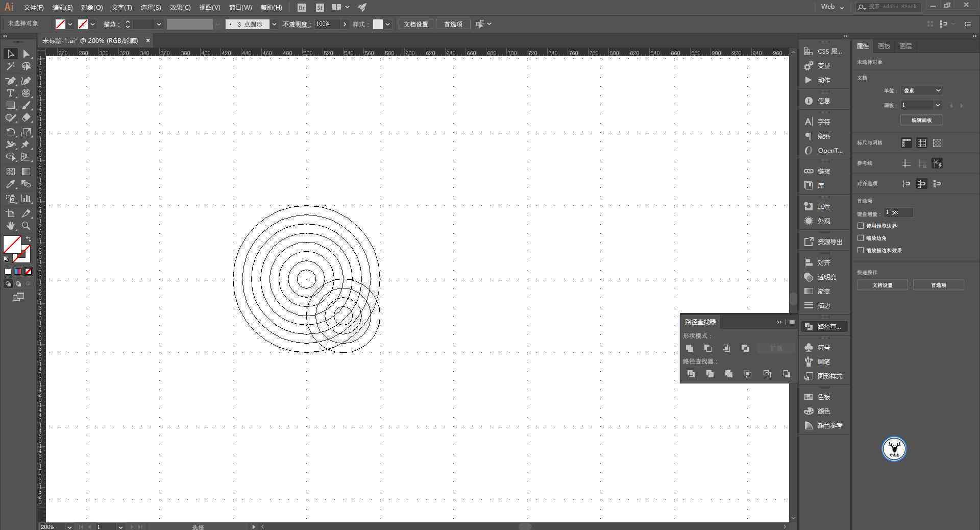Open the 单位 units dropdown
This screenshot has height=530, width=980.
[921, 90]
